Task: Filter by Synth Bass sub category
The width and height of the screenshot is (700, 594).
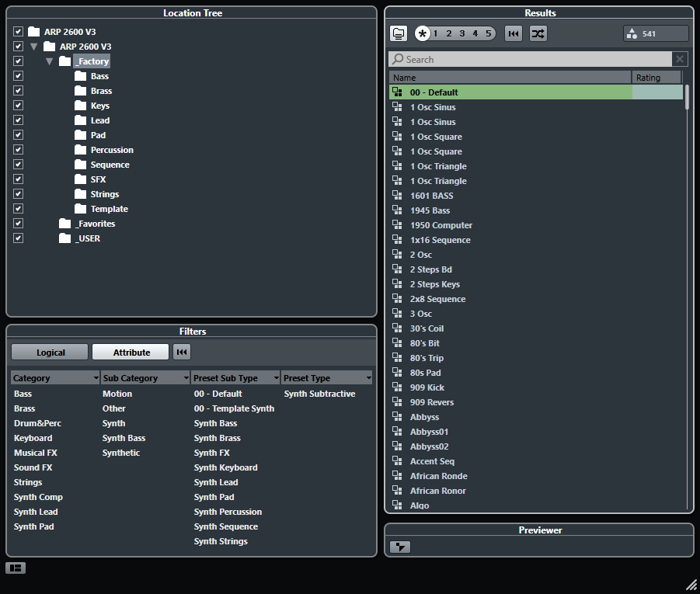Action: coord(124,438)
